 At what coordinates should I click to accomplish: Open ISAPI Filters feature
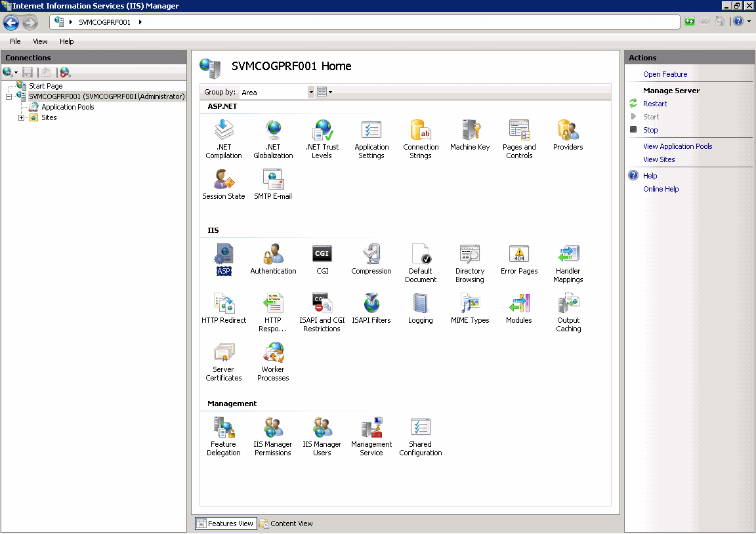(371, 308)
